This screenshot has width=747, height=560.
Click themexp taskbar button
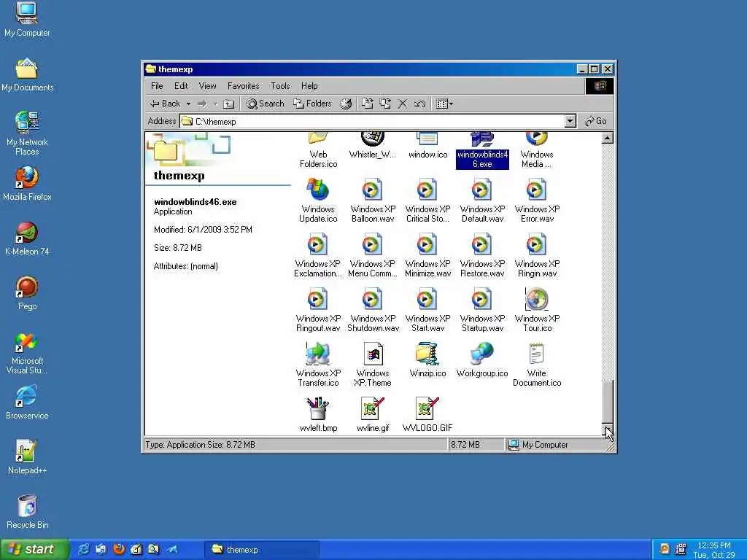point(262,550)
